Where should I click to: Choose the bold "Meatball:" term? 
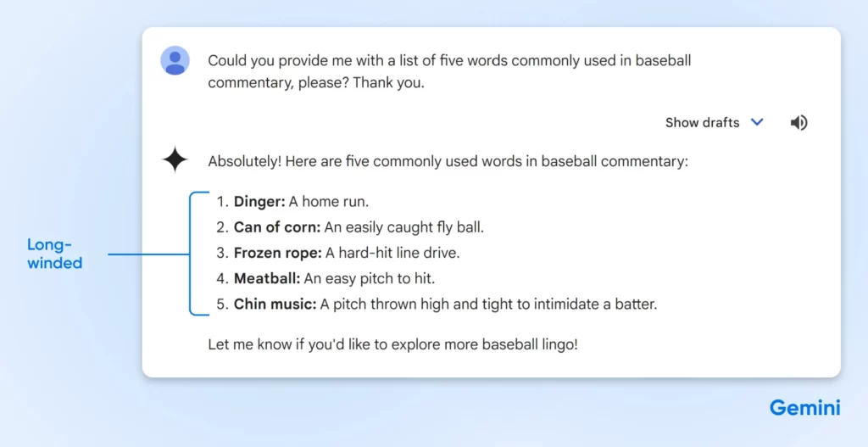(267, 278)
